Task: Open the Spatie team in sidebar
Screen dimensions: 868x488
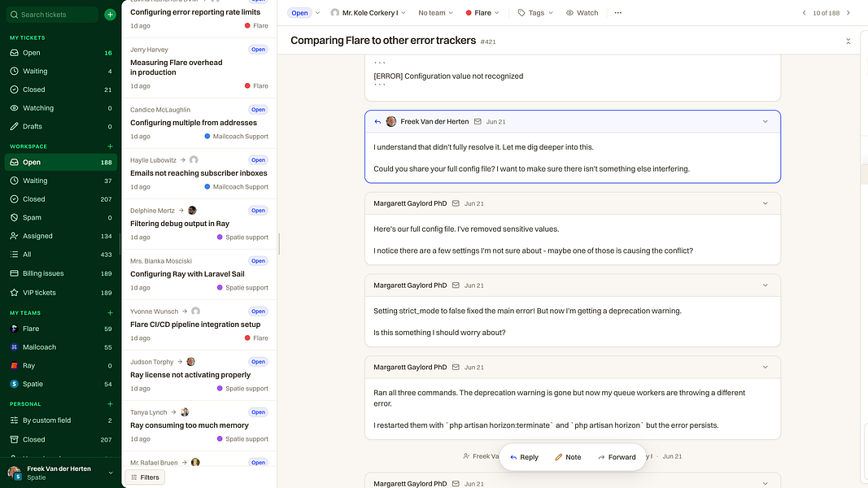Action: click(x=61, y=384)
